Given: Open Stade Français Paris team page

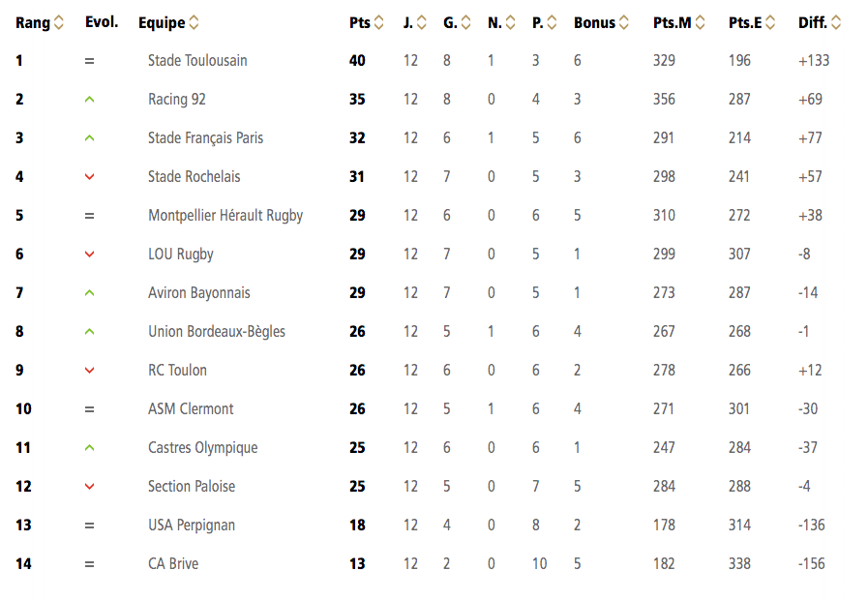Looking at the screenshot, I should click(205, 137).
